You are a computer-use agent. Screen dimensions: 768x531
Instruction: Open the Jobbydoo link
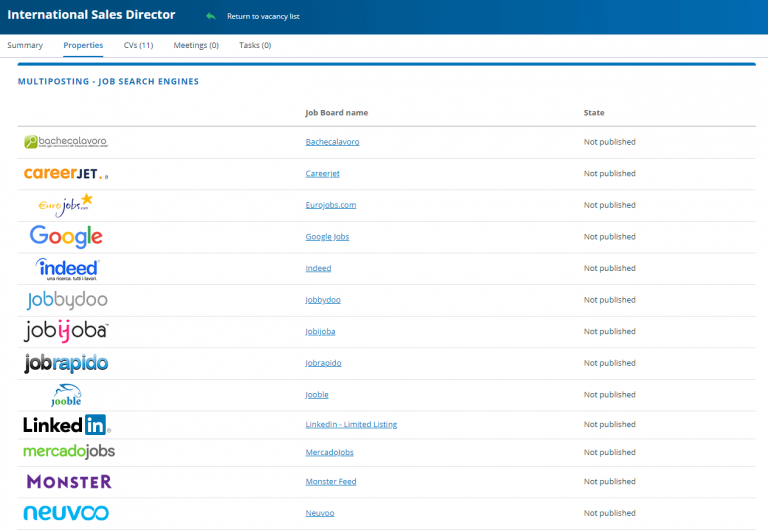(x=323, y=300)
